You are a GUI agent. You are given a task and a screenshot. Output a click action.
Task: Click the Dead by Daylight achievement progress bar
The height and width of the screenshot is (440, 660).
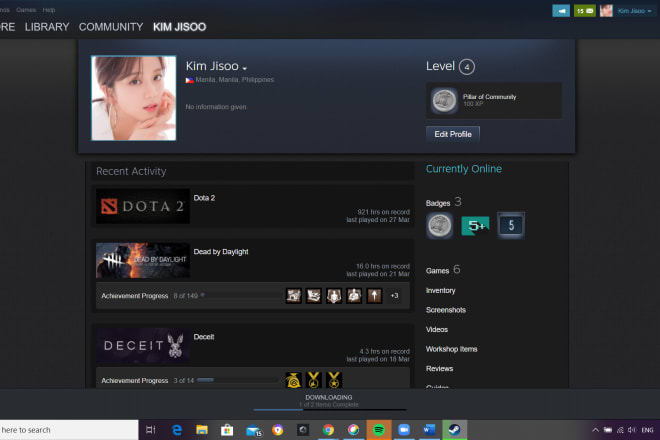coord(242,296)
